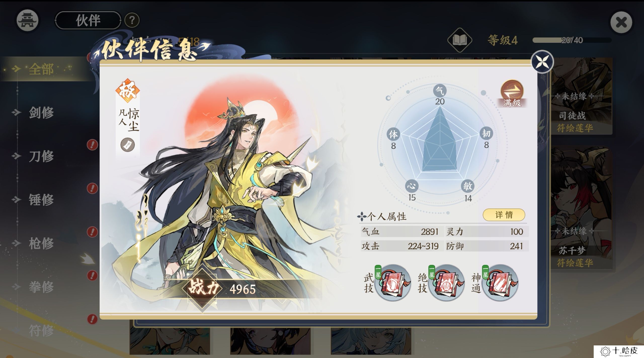The height and width of the screenshot is (358, 644).
Task: Switch to the 刀修 category
Action: coord(42,156)
